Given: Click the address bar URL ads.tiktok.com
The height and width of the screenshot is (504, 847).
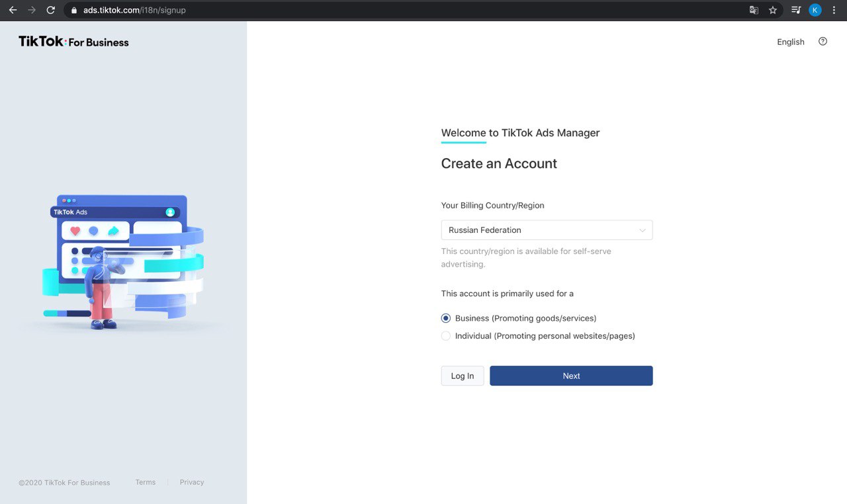Looking at the screenshot, I should point(134,11).
